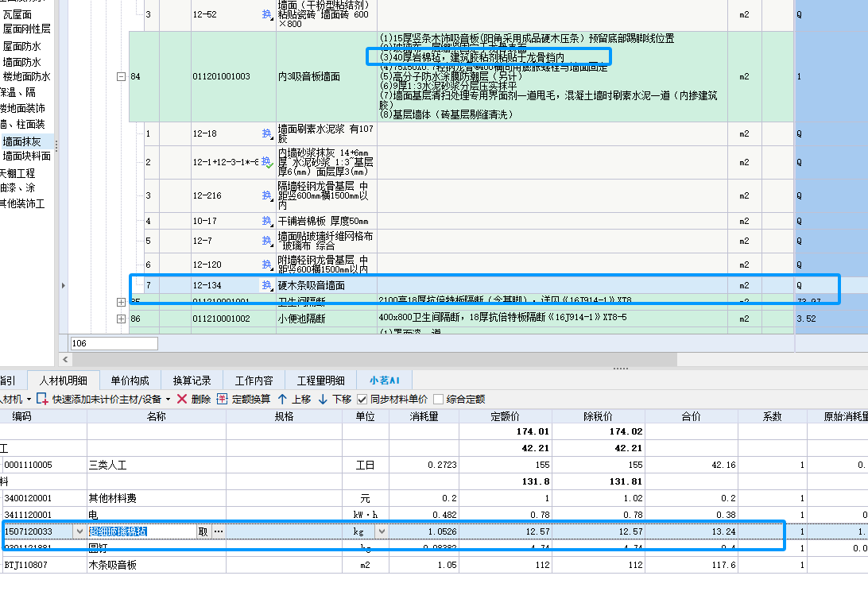868x595 pixels.
Task: Open the 小茗AI tab
Action: point(384,381)
